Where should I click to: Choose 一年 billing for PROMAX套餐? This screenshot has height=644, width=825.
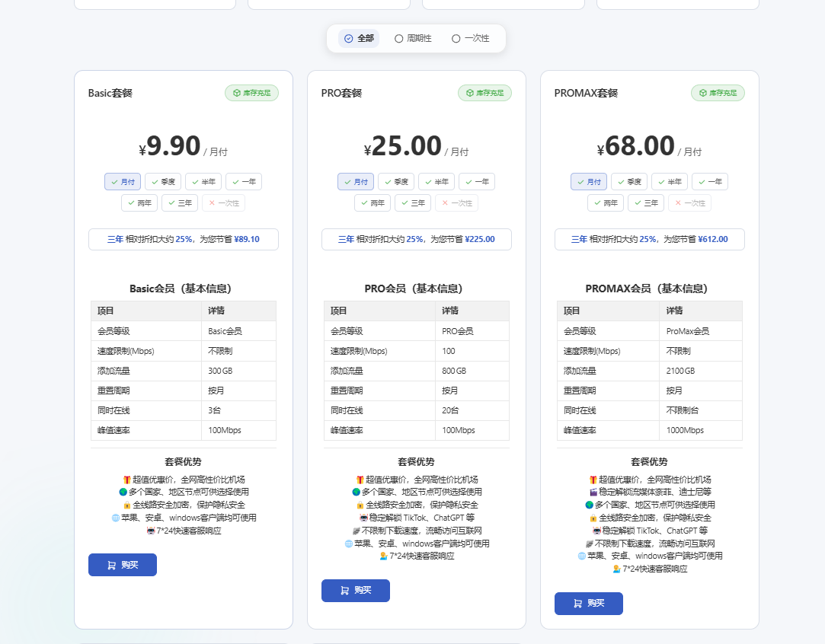[x=710, y=182]
